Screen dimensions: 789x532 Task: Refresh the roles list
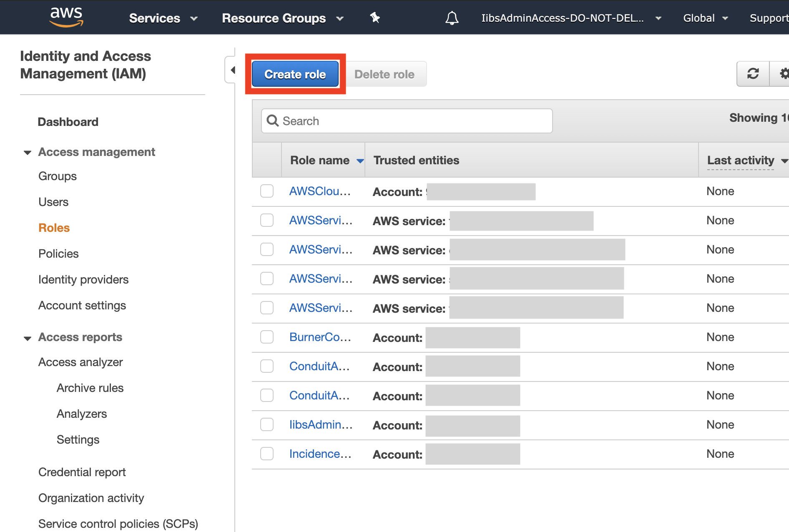coord(753,74)
